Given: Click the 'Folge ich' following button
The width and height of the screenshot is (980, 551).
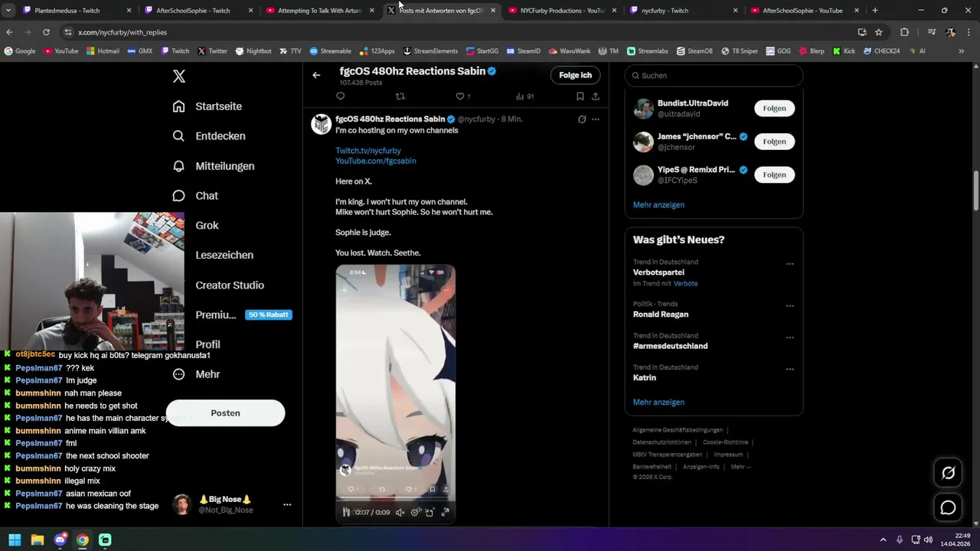Looking at the screenshot, I should (x=575, y=75).
